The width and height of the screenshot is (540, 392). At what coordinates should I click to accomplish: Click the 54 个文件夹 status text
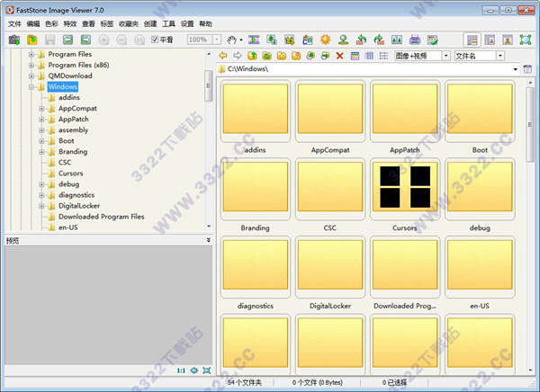[244, 382]
